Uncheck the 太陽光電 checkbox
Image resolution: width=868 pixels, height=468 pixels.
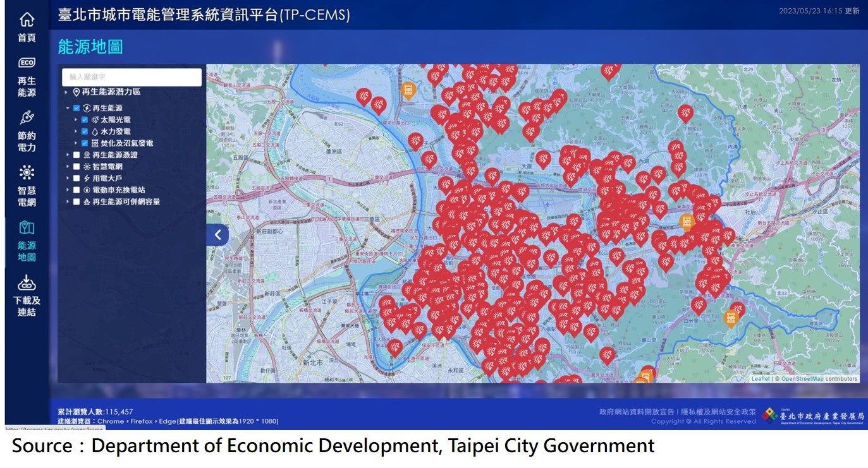[85, 120]
